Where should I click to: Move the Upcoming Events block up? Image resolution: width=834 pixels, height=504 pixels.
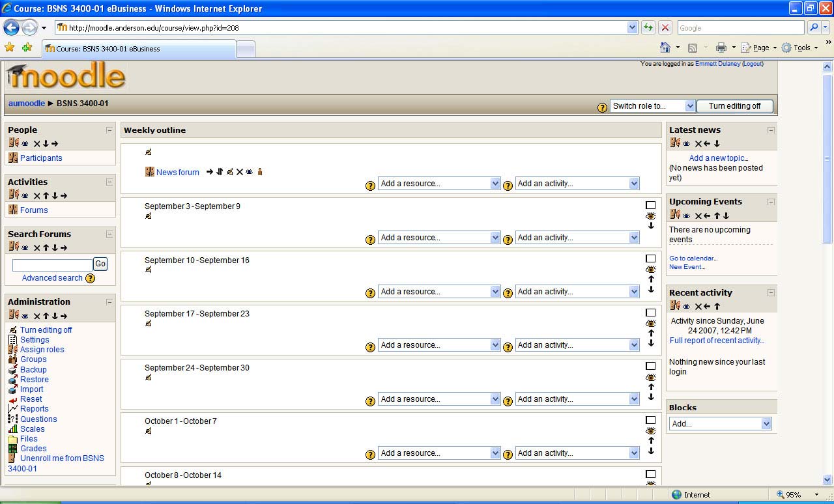[717, 216]
